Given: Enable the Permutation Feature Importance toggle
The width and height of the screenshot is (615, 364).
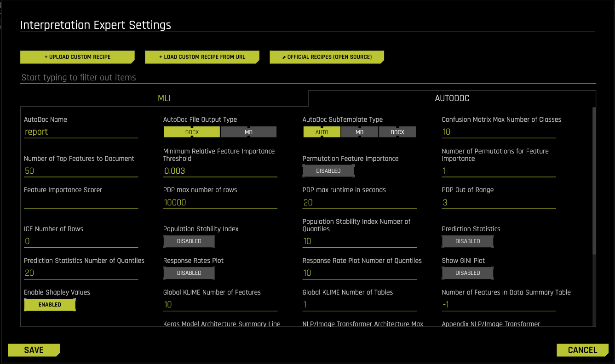Looking at the screenshot, I should point(328,171).
